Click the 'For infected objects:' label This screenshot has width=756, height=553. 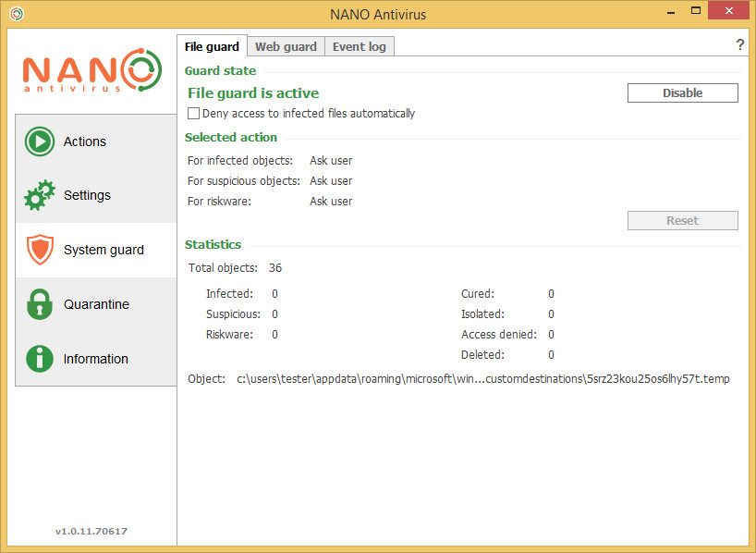[x=240, y=161]
